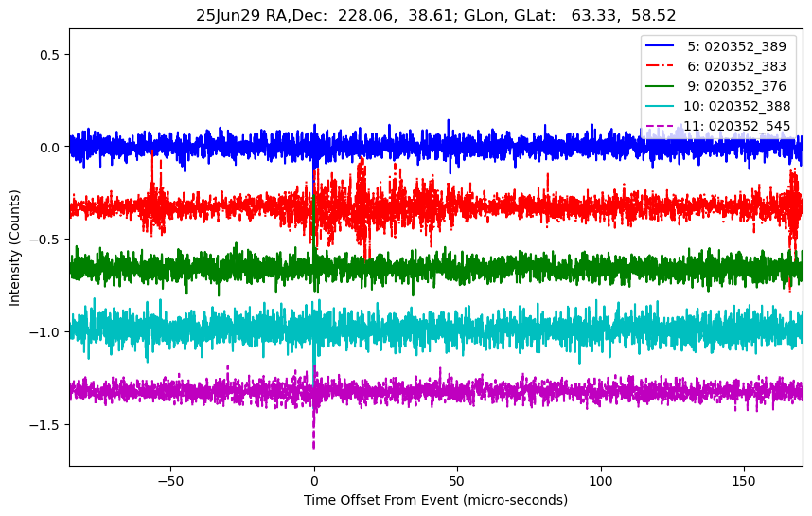Image resolution: width=812 pixels, height=516 pixels.
Task: Click the 0.0 tick label on the y-axis
Action: pos(50,147)
